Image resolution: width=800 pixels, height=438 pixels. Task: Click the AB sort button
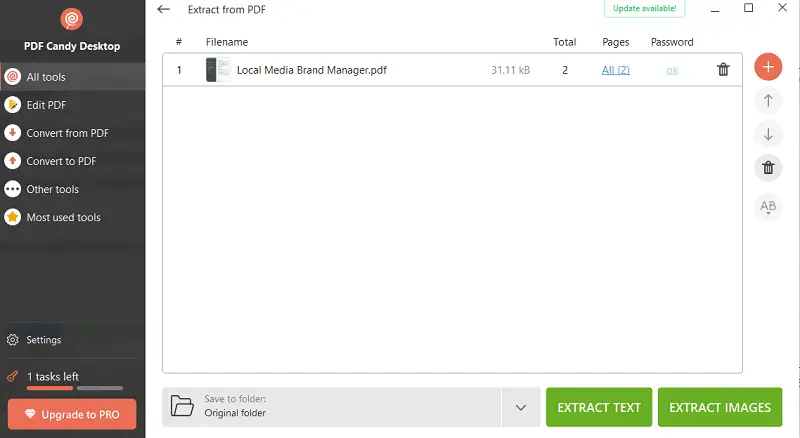point(768,207)
